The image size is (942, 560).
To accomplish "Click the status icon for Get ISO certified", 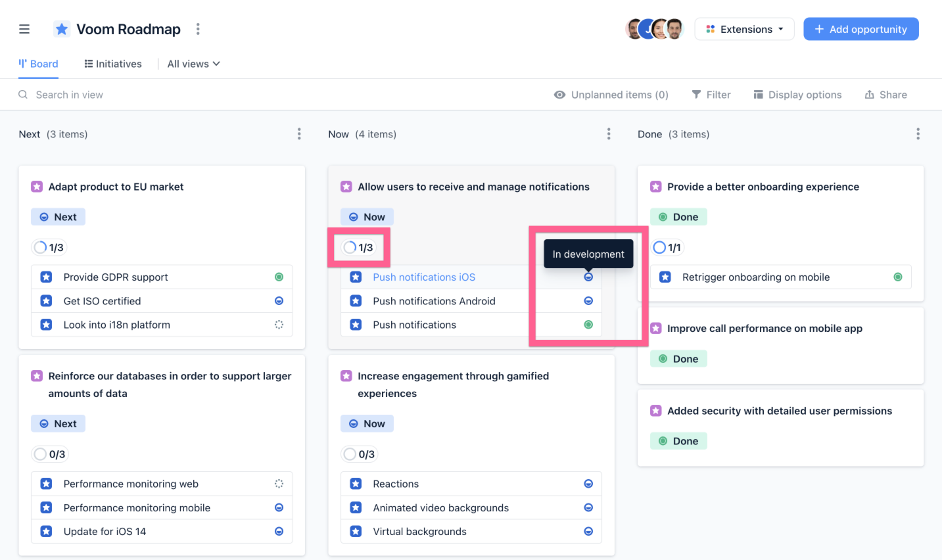I will pos(279,301).
